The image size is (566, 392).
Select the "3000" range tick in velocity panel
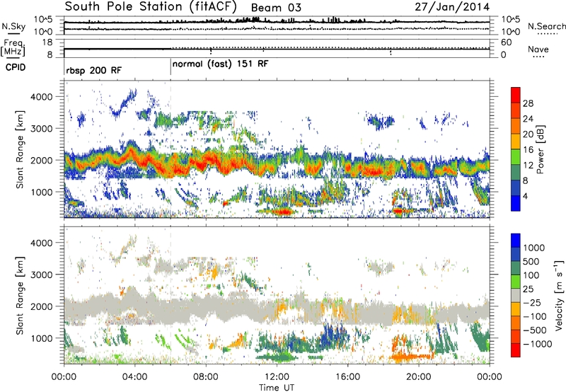coord(41,275)
